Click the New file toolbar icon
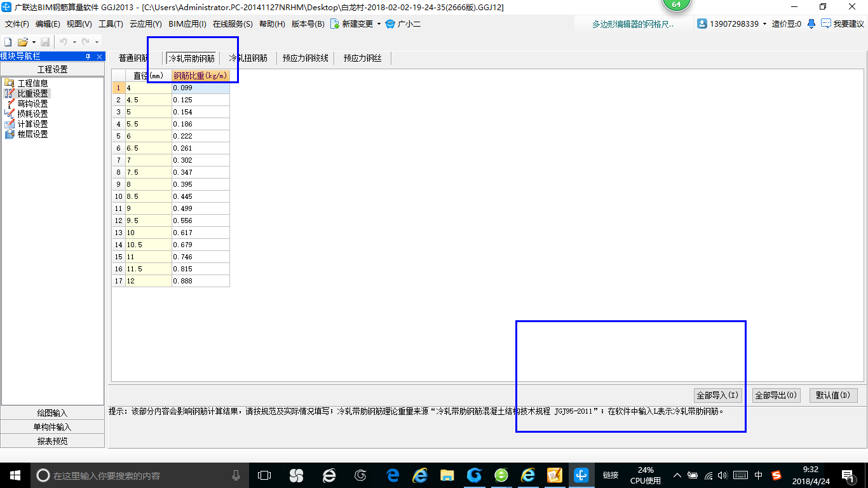The image size is (868, 488). (8, 42)
